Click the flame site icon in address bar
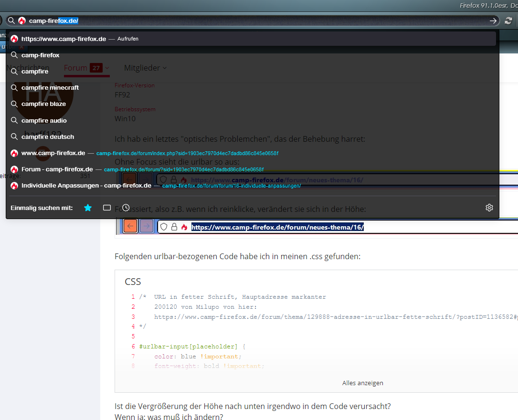 [22, 21]
